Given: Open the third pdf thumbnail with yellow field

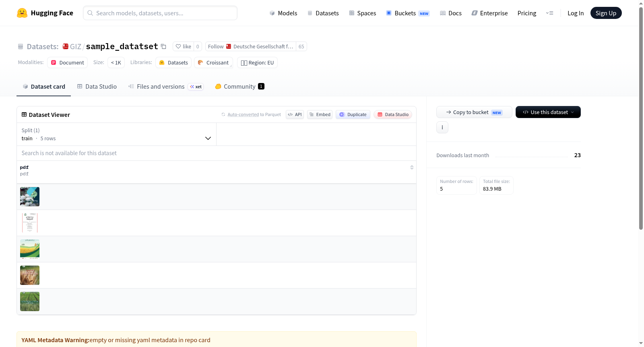Looking at the screenshot, I should coord(30,249).
